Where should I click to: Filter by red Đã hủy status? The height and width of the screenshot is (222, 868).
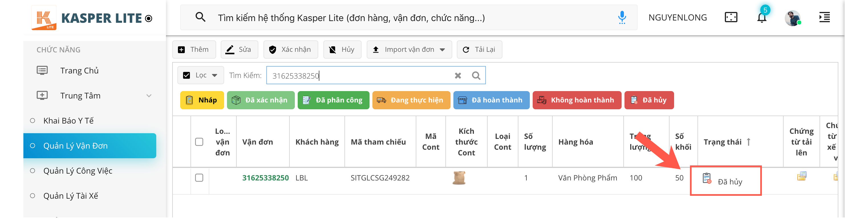649,100
